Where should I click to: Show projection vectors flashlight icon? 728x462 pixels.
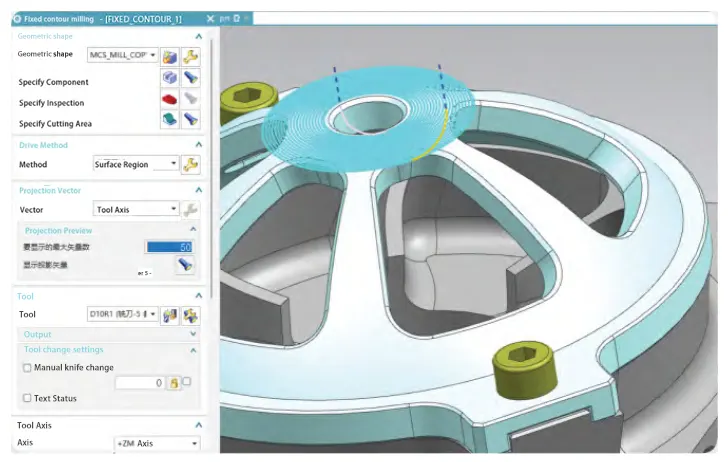(185, 265)
